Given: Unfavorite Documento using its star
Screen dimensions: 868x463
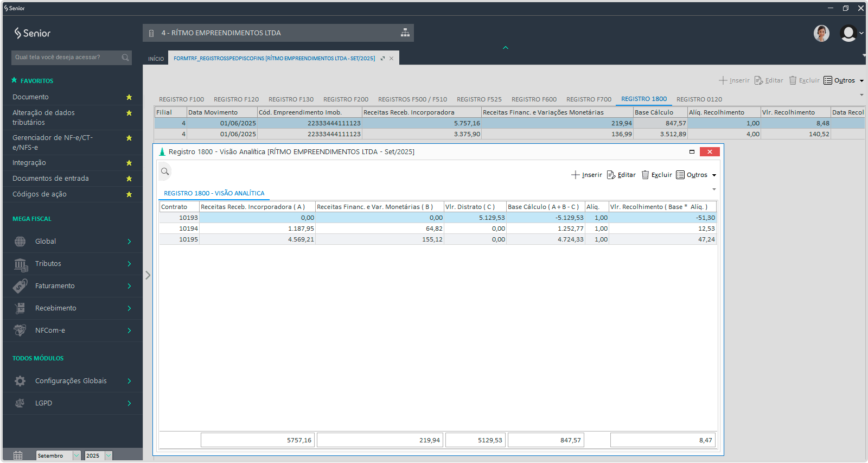Looking at the screenshot, I should pos(129,97).
